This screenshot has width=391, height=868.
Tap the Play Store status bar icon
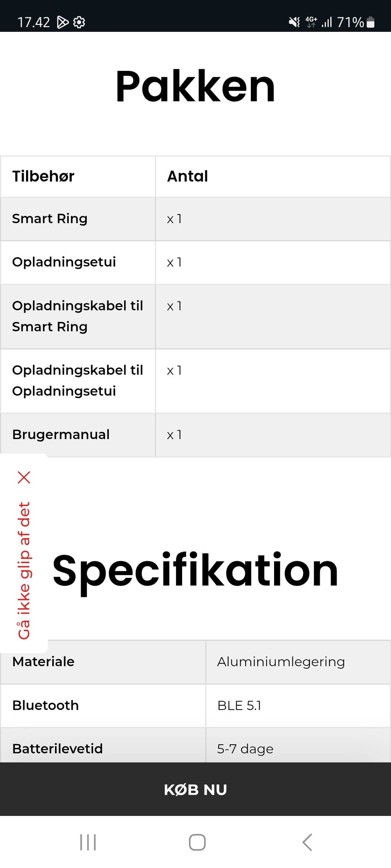pos(62,22)
